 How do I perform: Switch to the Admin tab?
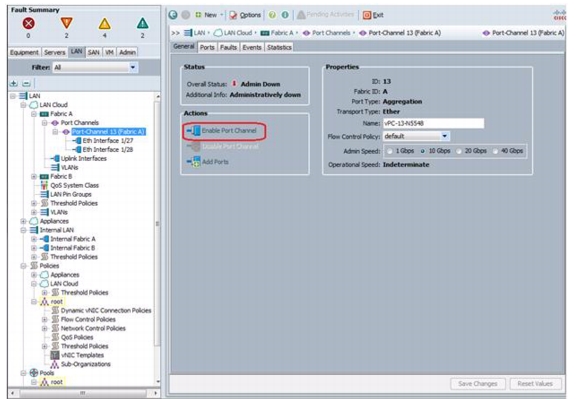[127, 53]
